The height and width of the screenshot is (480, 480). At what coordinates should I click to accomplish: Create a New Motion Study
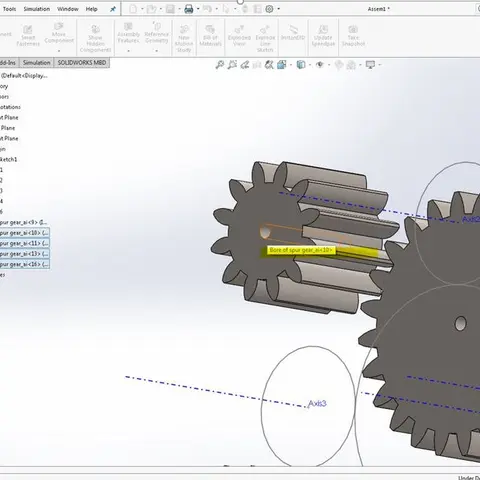click(184, 39)
